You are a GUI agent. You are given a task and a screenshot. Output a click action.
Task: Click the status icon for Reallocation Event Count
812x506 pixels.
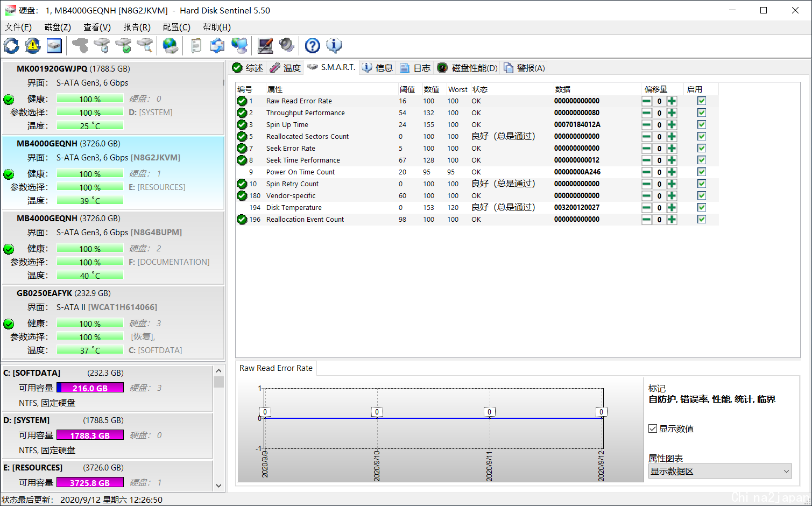click(x=242, y=220)
